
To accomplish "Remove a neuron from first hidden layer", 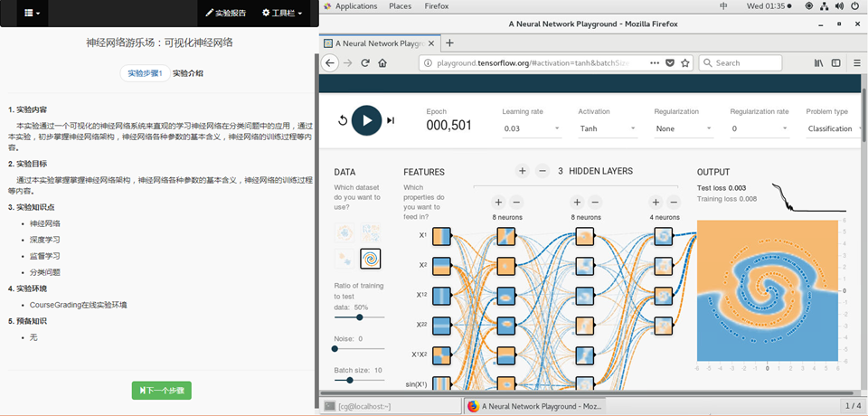I will [x=515, y=203].
